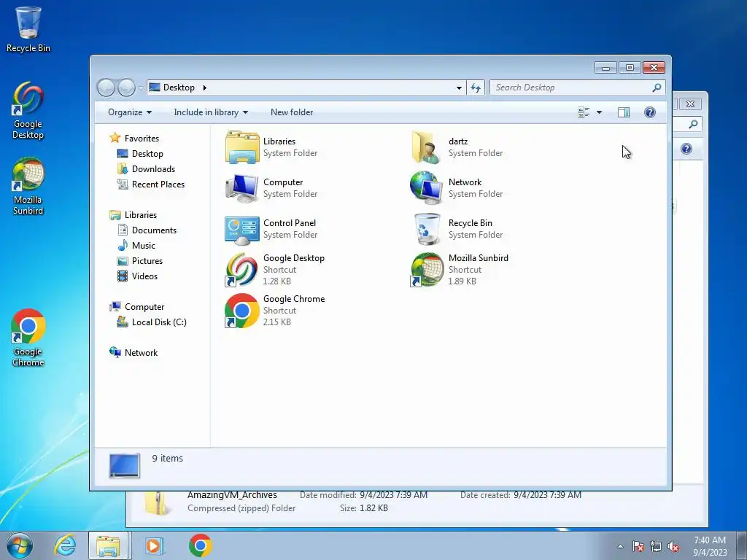
Task: Click the Action Center flag tray icon
Action: point(638,546)
